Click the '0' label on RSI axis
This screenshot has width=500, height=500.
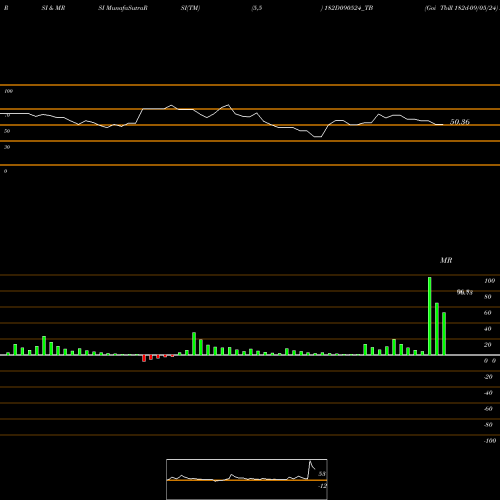point(5,171)
